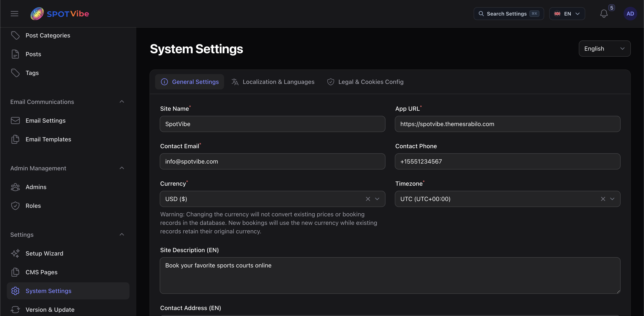This screenshot has width=644, height=316.
Task: Click the SpotVibe logo
Action: coord(60,14)
